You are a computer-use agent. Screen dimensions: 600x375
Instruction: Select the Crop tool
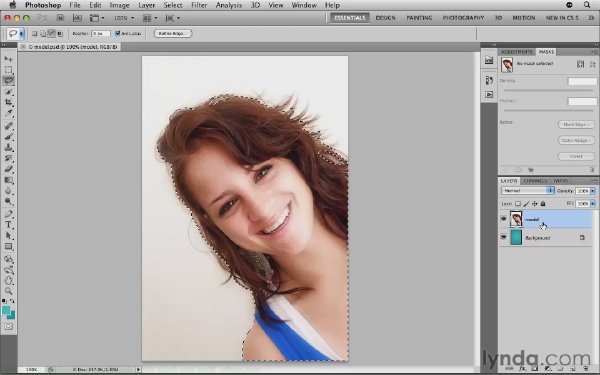8,102
